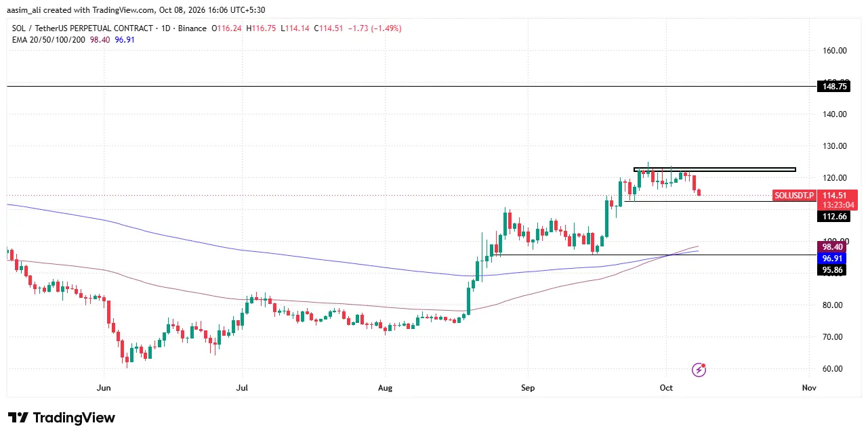This screenshot has height=438, width=868.
Task: Click the blue 96.91 EMA axis label
Action: coord(832,259)
